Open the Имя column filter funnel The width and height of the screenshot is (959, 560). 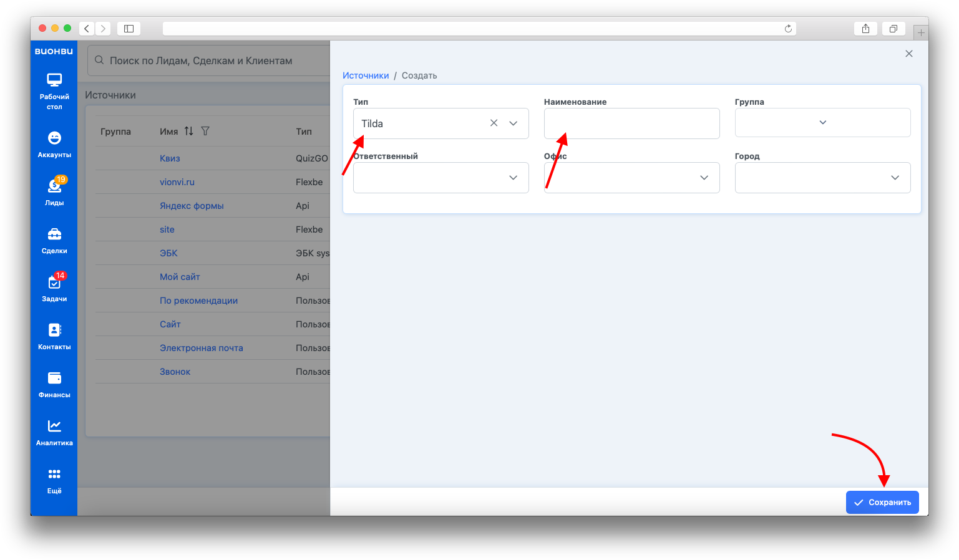(205, 131)
